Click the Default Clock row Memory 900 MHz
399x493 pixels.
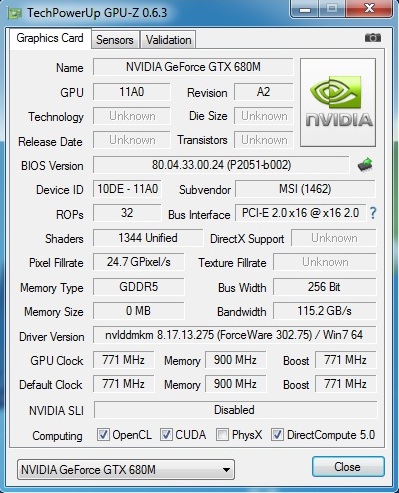click(x=236, y=384)
